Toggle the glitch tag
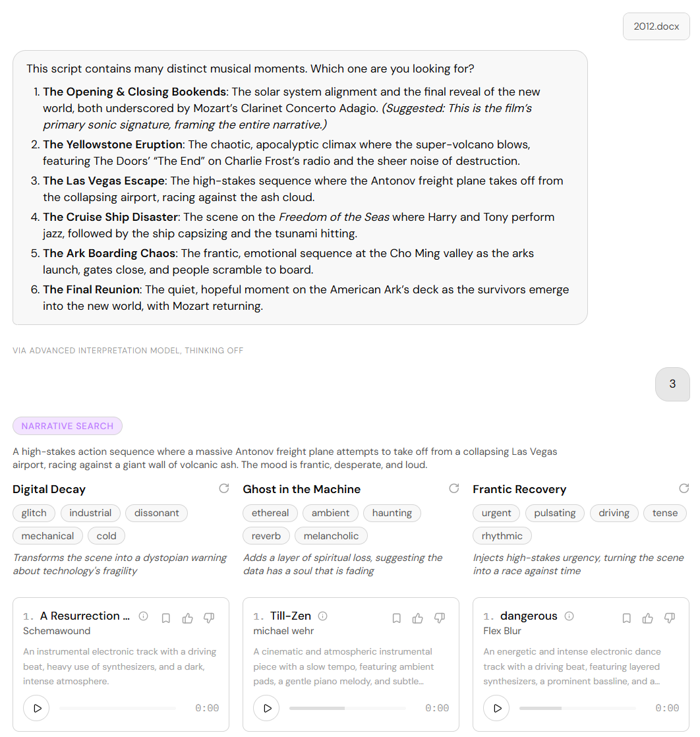Image resolution: width=700 pixels, height=737 pixels. (x=34, y=513)
